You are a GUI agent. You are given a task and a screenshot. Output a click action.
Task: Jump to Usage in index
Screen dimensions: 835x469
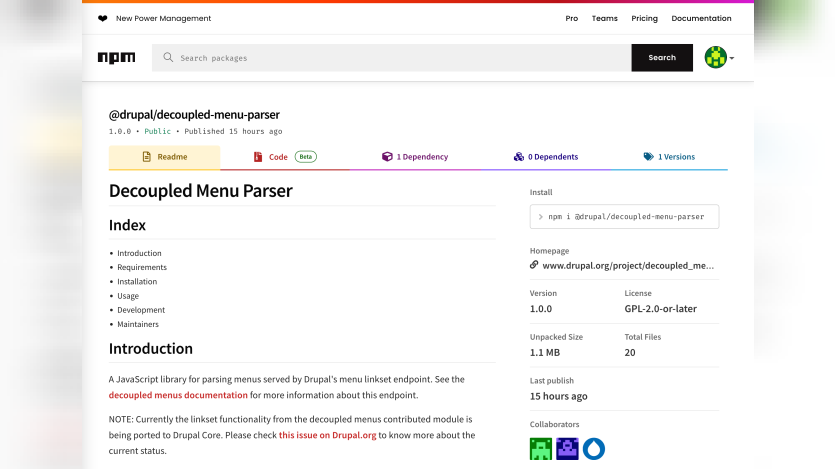point(128,296)
